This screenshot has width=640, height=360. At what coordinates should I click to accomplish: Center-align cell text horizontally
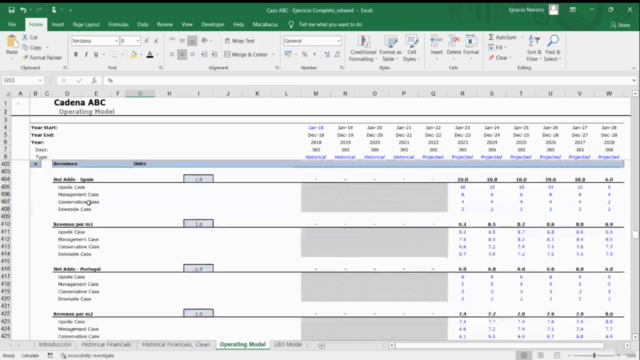[x=182, y=54]
